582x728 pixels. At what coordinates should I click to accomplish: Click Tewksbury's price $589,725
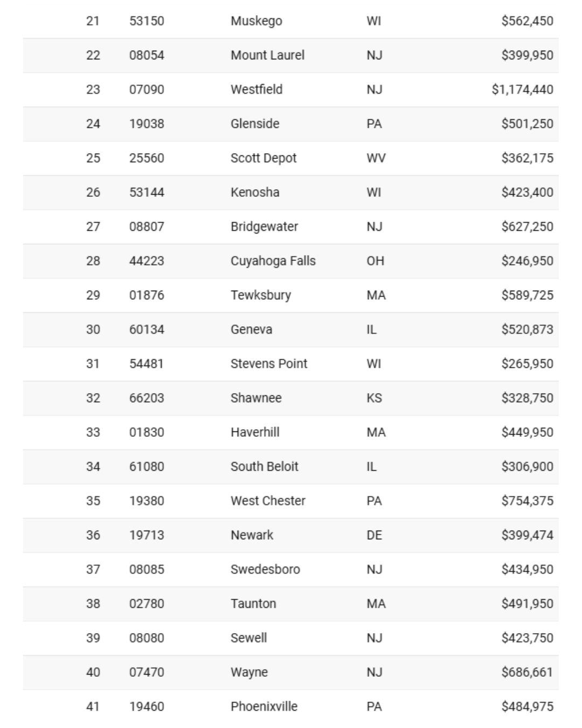526,295
